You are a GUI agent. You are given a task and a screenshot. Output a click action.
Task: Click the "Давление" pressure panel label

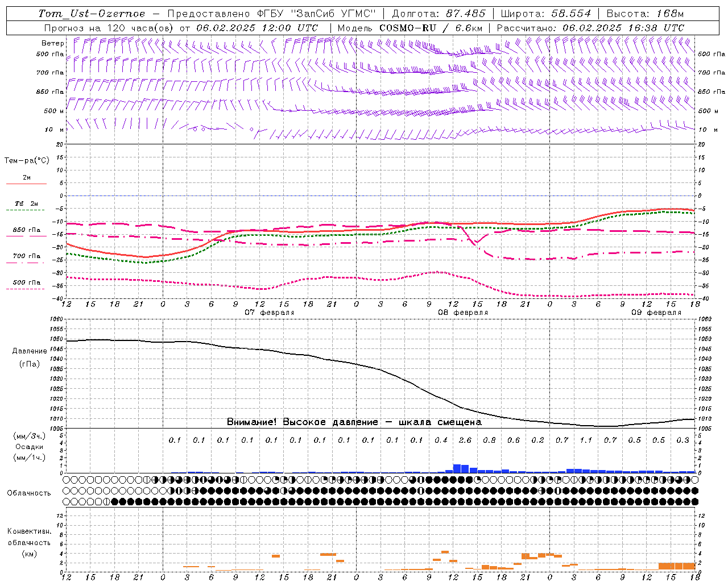(30, 351)
